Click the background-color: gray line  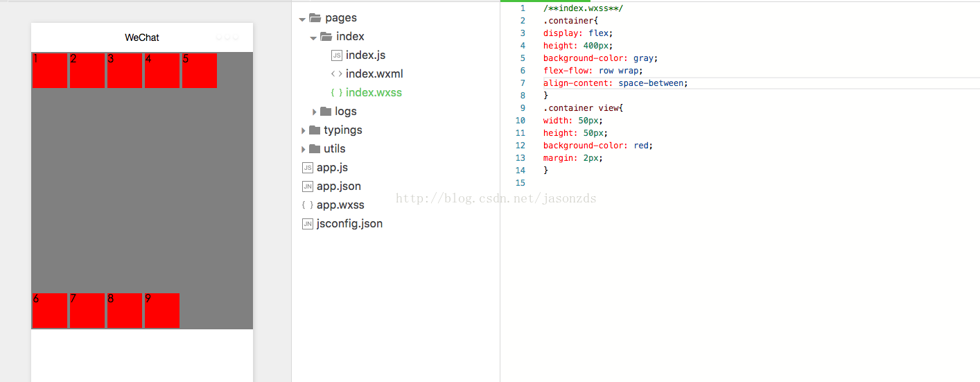(x=600, y=58)
